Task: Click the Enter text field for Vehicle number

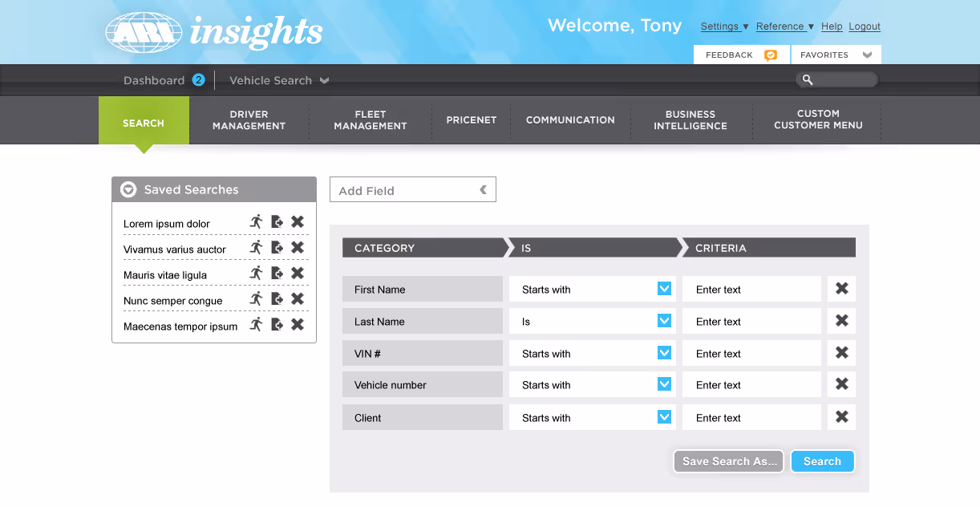Action: (751, 384)
